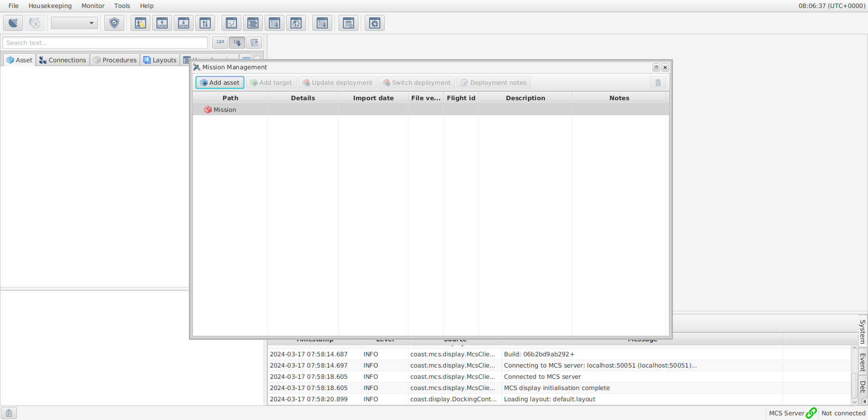The width and height of the screenshot is (868, 420).
Task: Open the Housekeeping menu
Action: [x=50, y=6]
